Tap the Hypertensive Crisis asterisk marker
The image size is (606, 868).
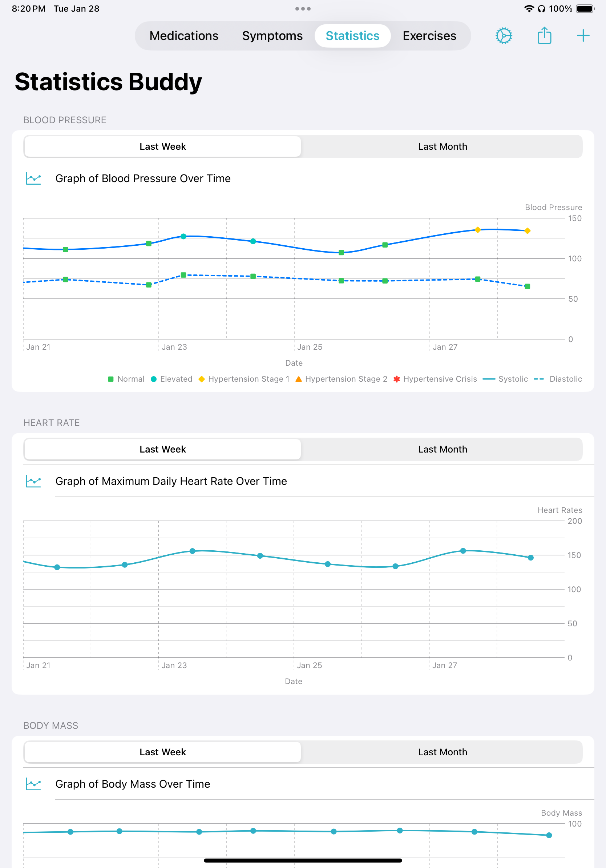(x=397, y=379)
